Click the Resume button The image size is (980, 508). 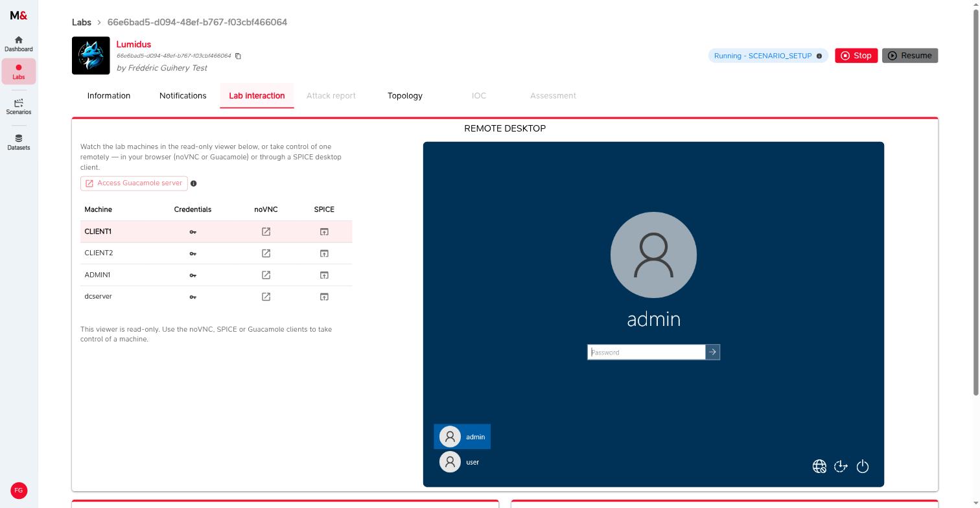tap(910, 56)
